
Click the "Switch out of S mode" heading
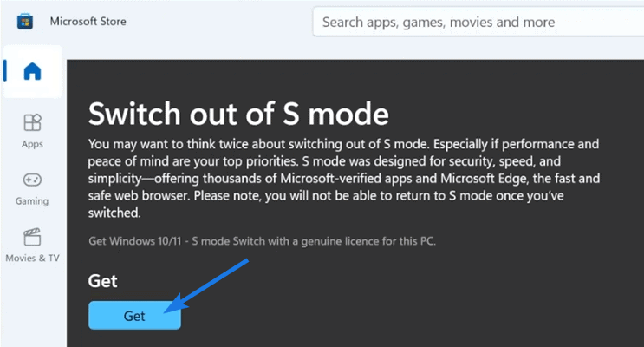coord(238,113)
